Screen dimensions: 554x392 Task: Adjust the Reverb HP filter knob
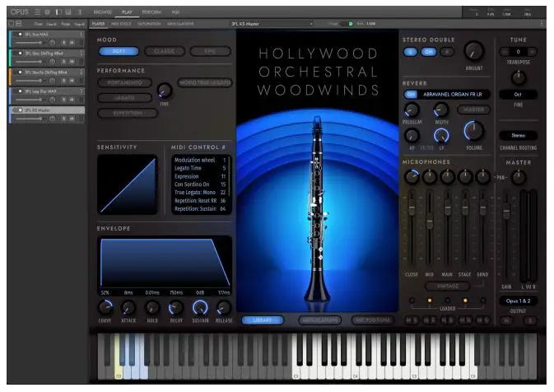pyautogui.click(x=412, y=136)
